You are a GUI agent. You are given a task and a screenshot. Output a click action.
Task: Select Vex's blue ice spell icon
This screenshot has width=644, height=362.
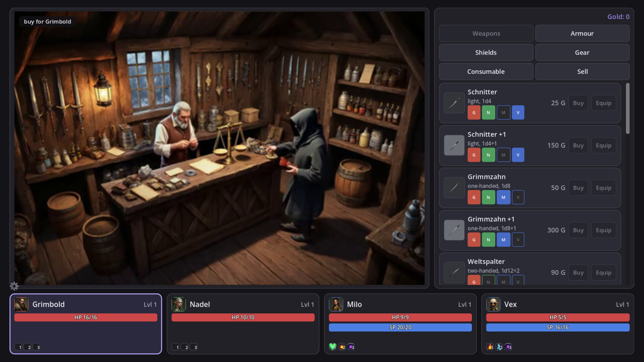pos(499,347)
